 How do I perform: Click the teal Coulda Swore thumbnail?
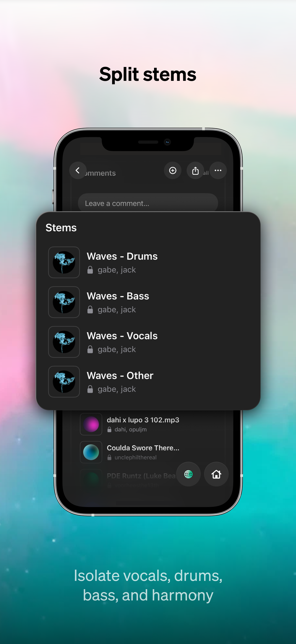coord(91,452)
